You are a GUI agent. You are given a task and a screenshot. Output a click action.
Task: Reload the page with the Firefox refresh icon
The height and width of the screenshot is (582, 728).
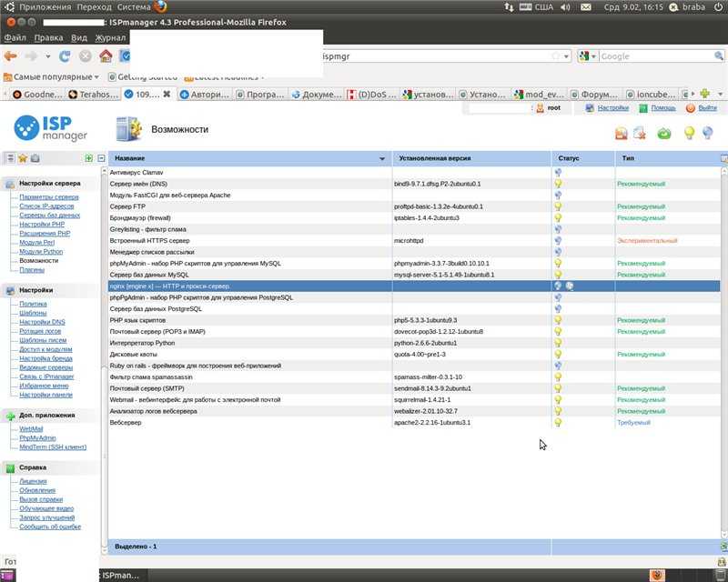click(65, 56)
